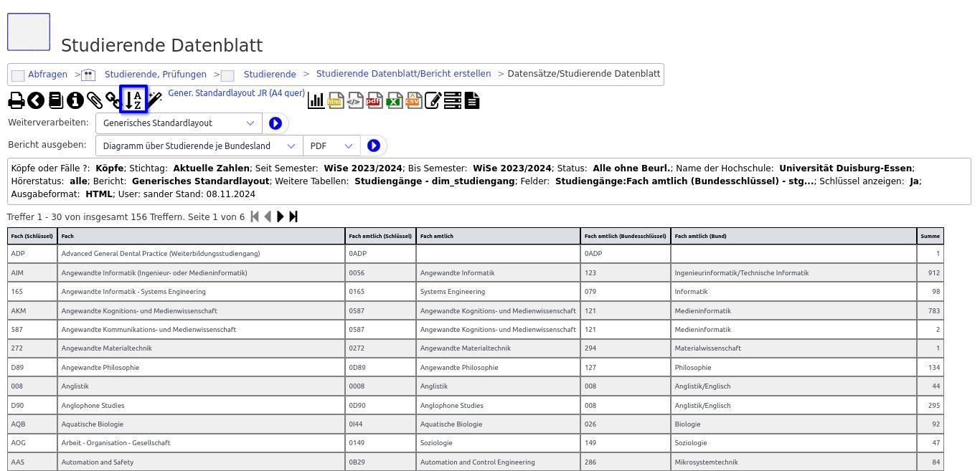Open the Diagramm über Studierende je Bundesland dropdown
980x471 pixels.
[199, 146]
